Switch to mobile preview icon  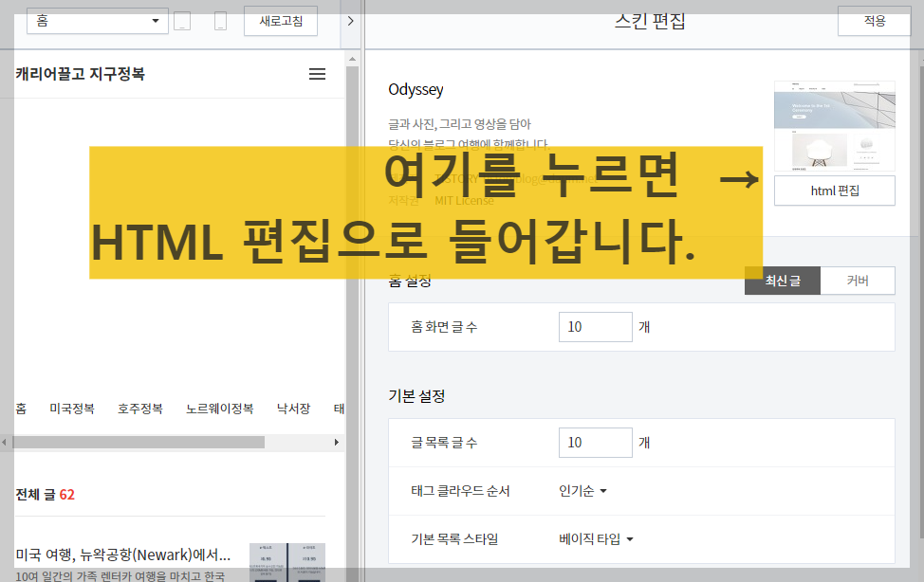tap(220, 21)
